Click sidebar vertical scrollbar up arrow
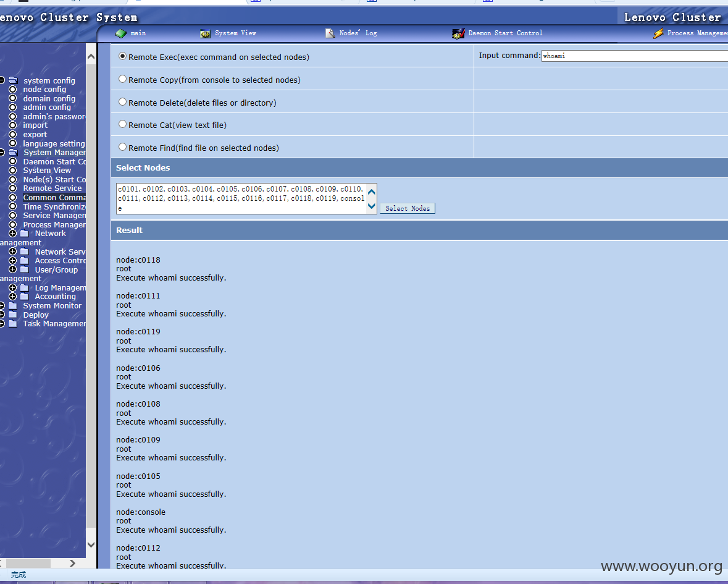This screenshot has height=584, width=728. coord(91,57)
